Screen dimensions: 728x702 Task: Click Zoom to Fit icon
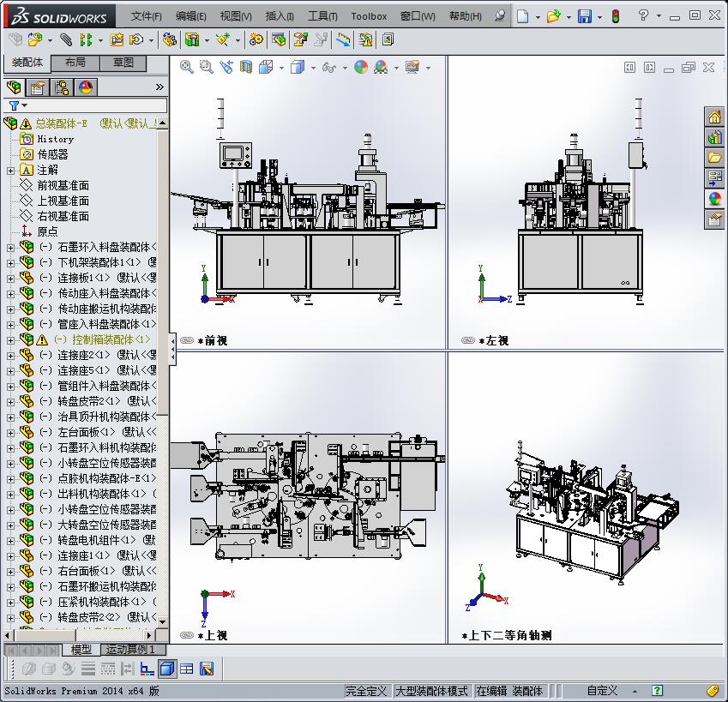(187, 67)
